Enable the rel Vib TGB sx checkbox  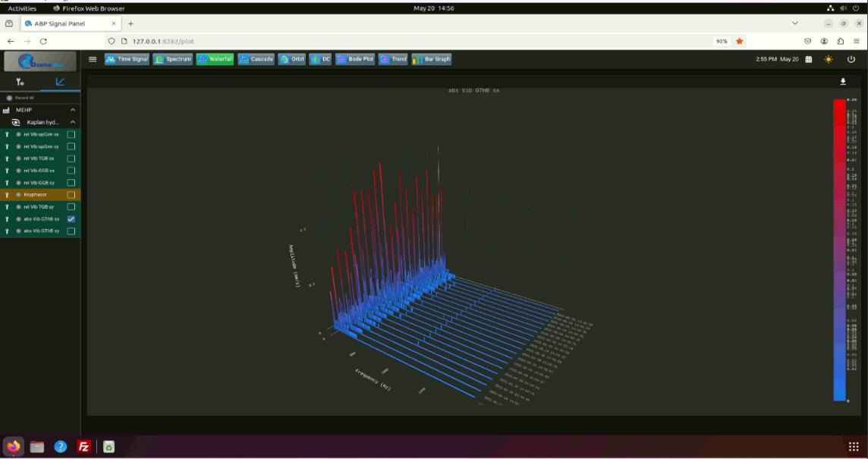(71, 159)
